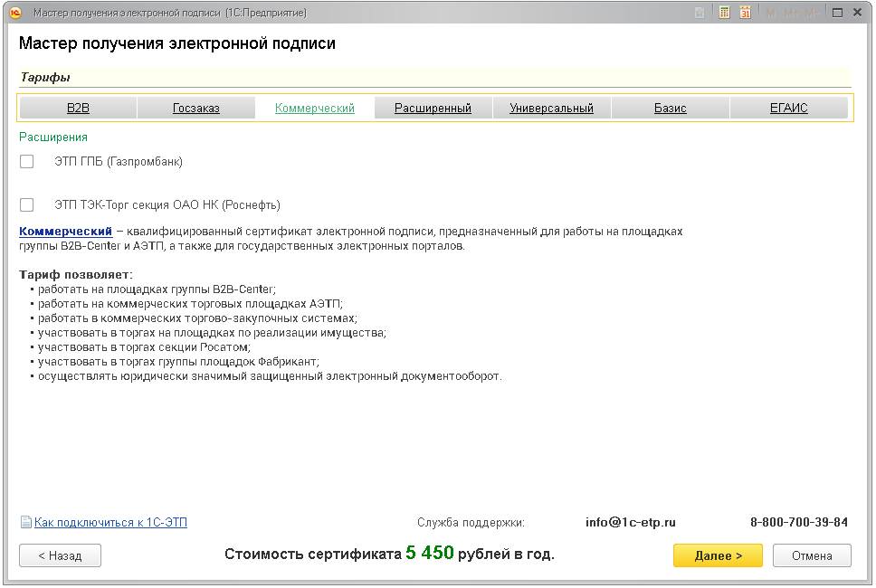Click the Фабрикант bullet line
Screen dimensions: 876x588
coord(178,362)
